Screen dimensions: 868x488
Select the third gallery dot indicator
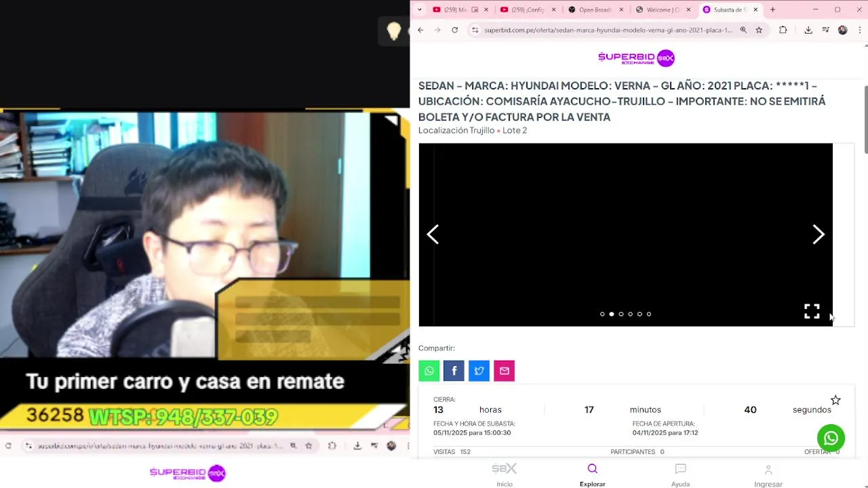(x=621, y=314)
